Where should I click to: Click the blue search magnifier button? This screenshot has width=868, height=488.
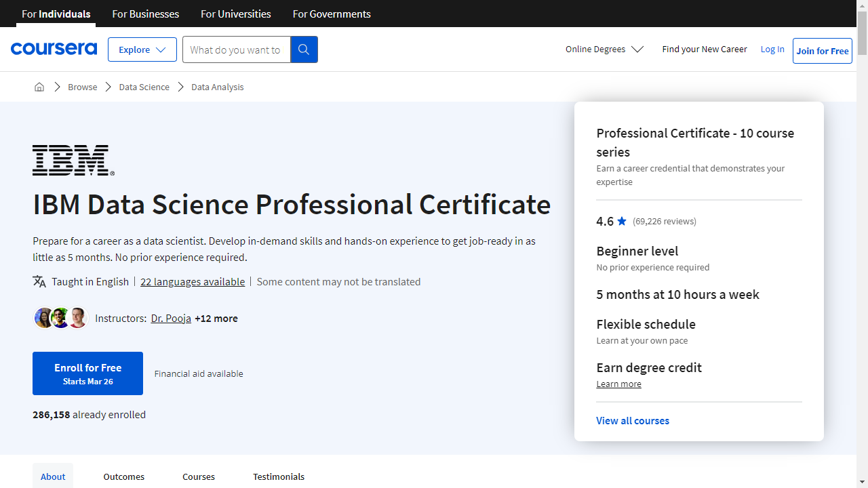(x=304, y=49)
